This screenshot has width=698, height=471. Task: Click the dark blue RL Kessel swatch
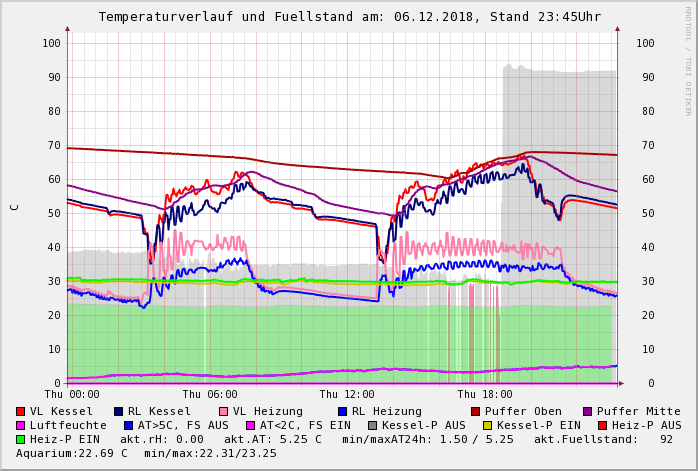[118, 411]
